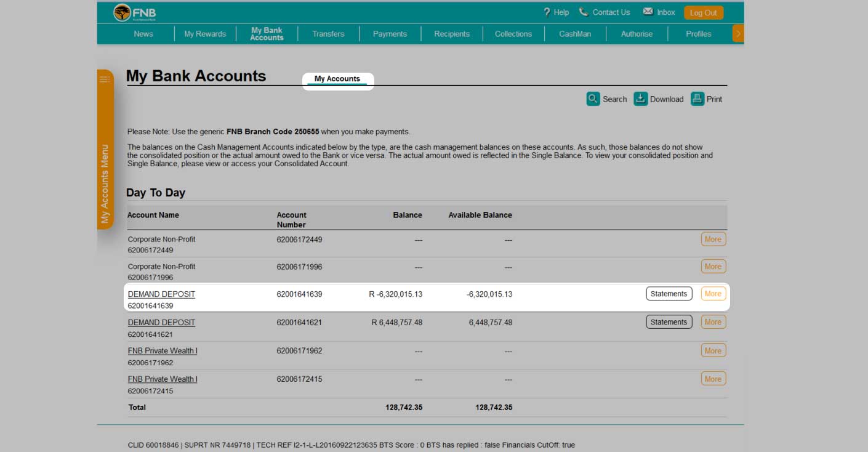
Task: Click More for account 62001641639
Action: click(x=713, y=294)
